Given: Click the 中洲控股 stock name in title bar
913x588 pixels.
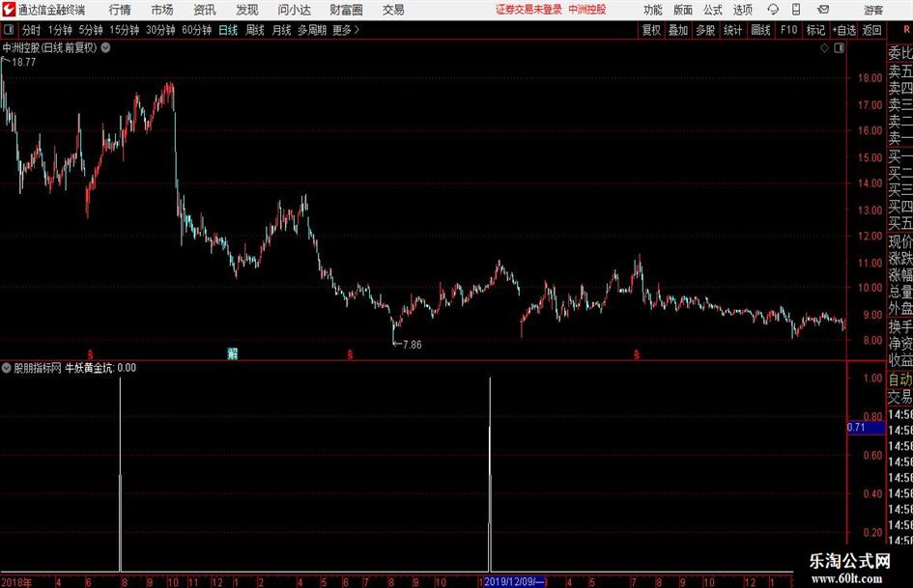Looking at the screenshot, I should tap(587, 10).
